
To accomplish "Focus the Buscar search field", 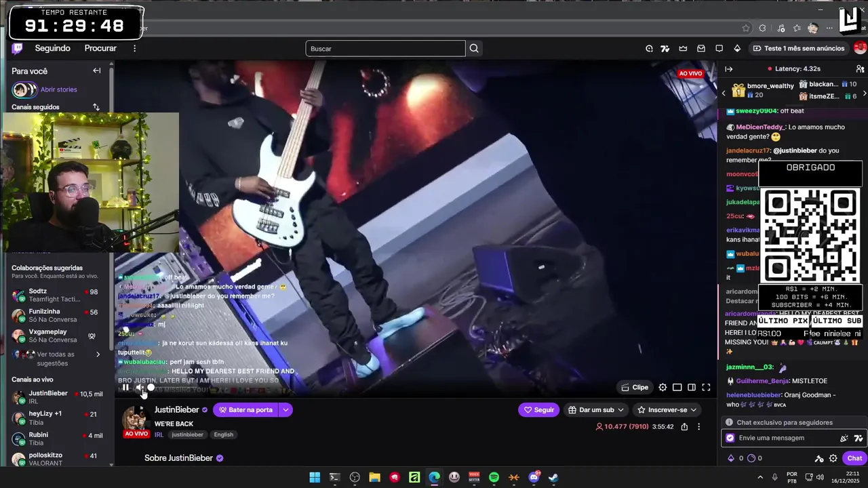I will click(385, 48).
